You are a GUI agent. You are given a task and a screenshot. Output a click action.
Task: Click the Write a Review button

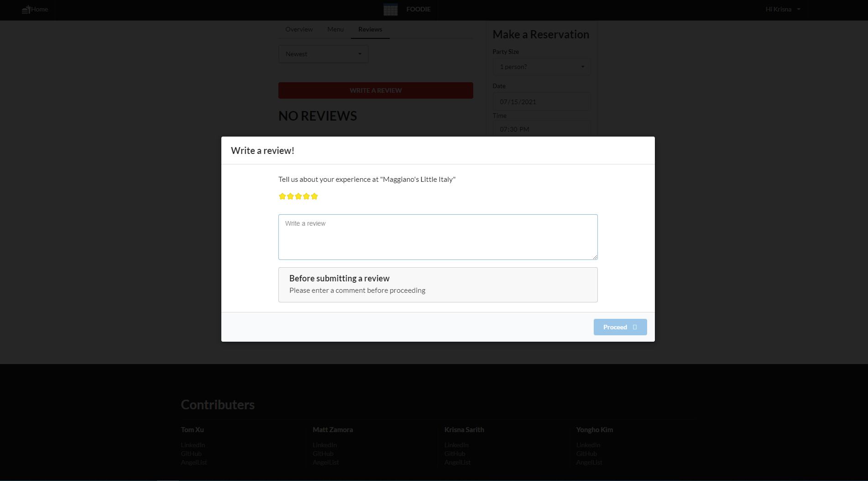[376, 90]
